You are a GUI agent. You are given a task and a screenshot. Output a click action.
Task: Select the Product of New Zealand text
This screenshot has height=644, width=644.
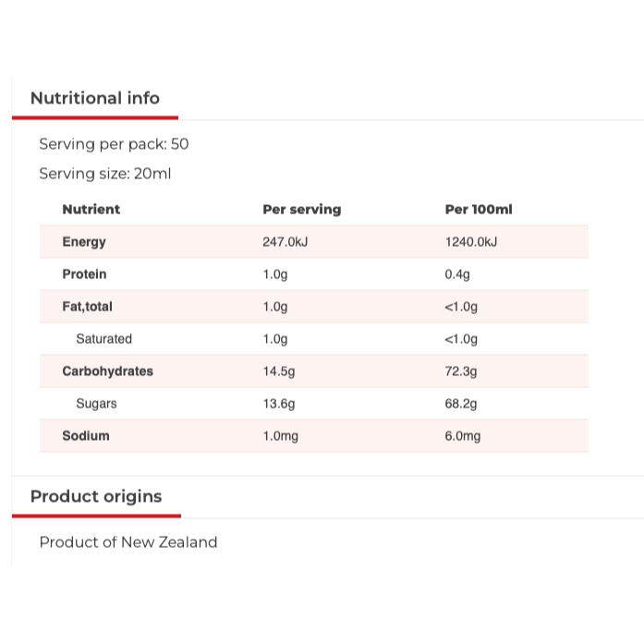pos(128,542)
